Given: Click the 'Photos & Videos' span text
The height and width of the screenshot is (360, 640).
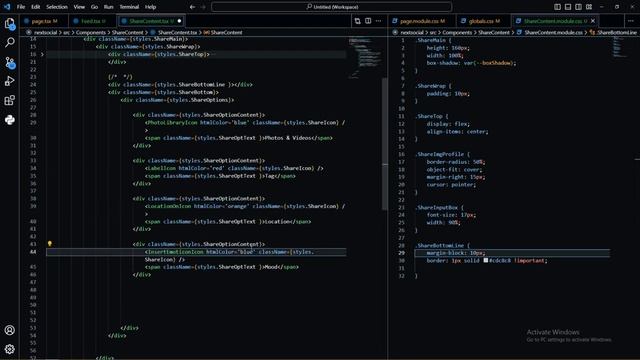Looking at the screenshot, I should click(288, 138).
